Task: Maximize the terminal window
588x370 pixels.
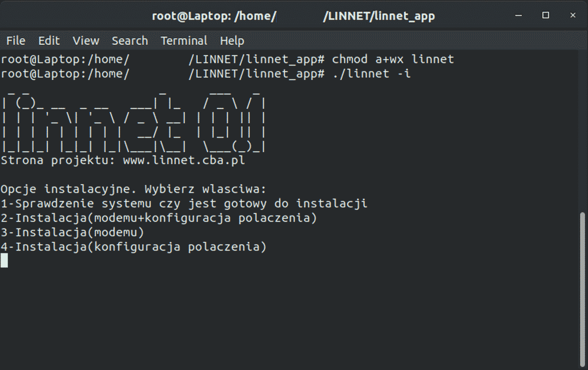Action: 546,16
